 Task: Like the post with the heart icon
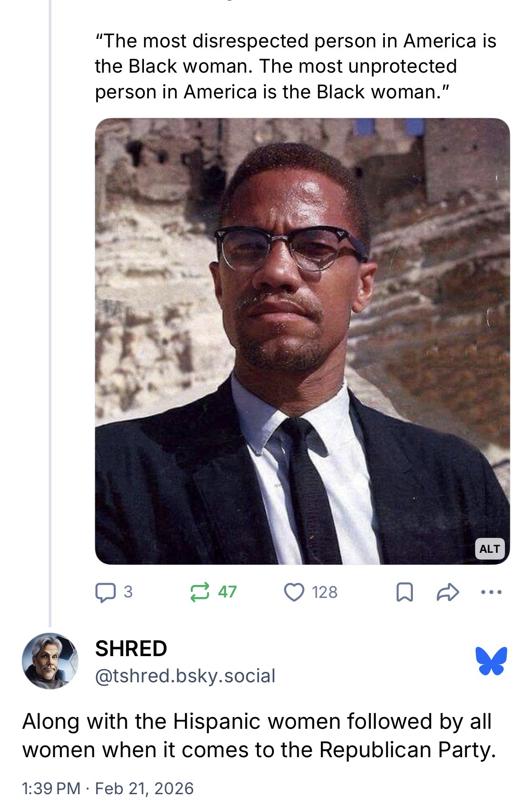click(x=294, y=592)
